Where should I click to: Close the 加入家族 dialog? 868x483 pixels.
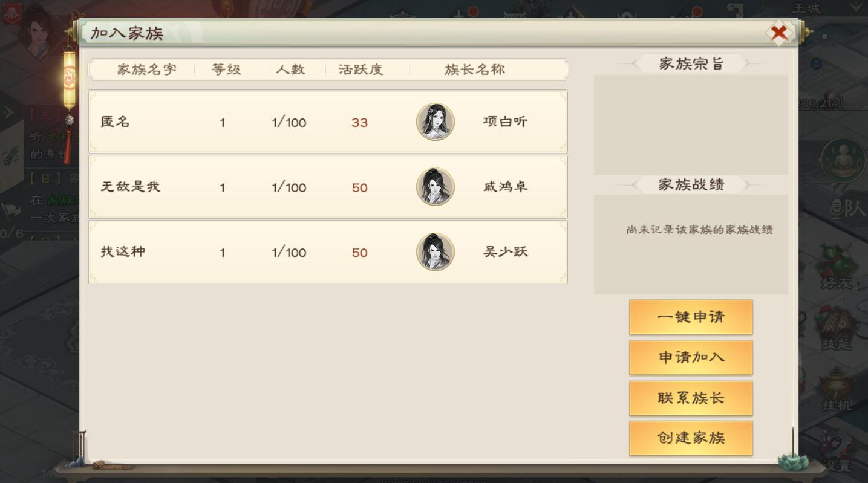tap(779, 32)
